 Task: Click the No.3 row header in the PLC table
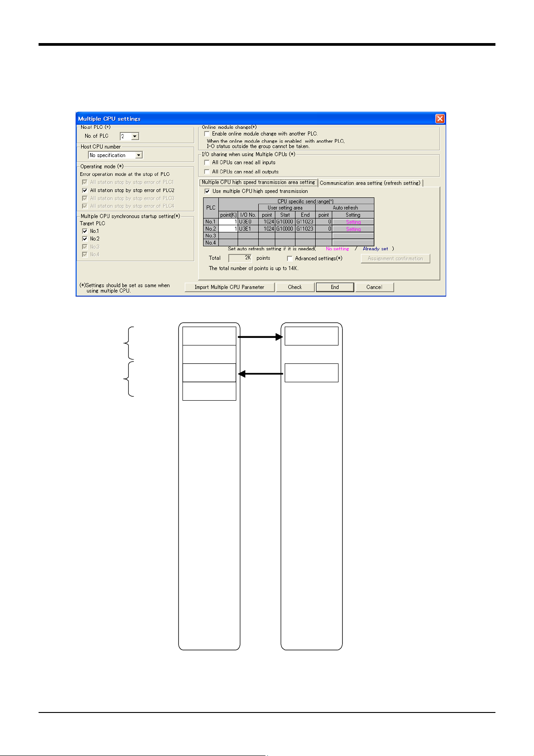coord(211,236)
